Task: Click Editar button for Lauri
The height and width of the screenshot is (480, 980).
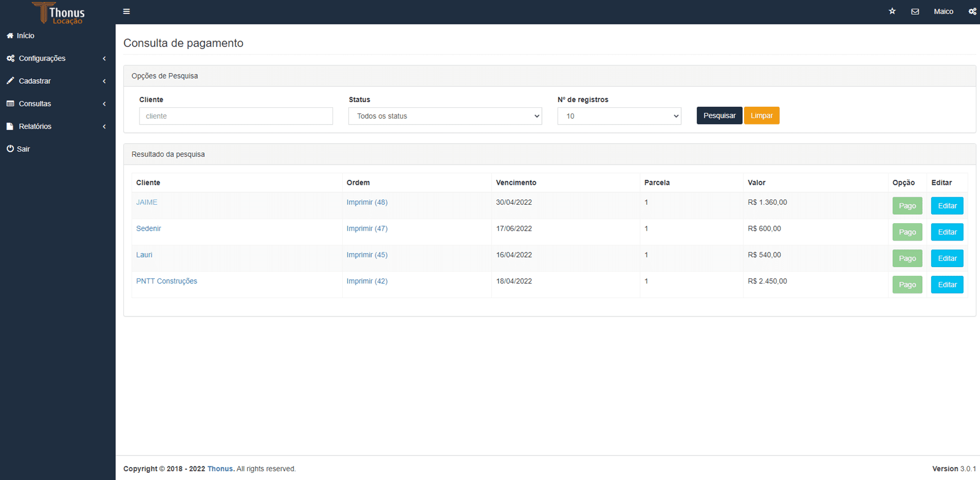Action: pos(947,258)
